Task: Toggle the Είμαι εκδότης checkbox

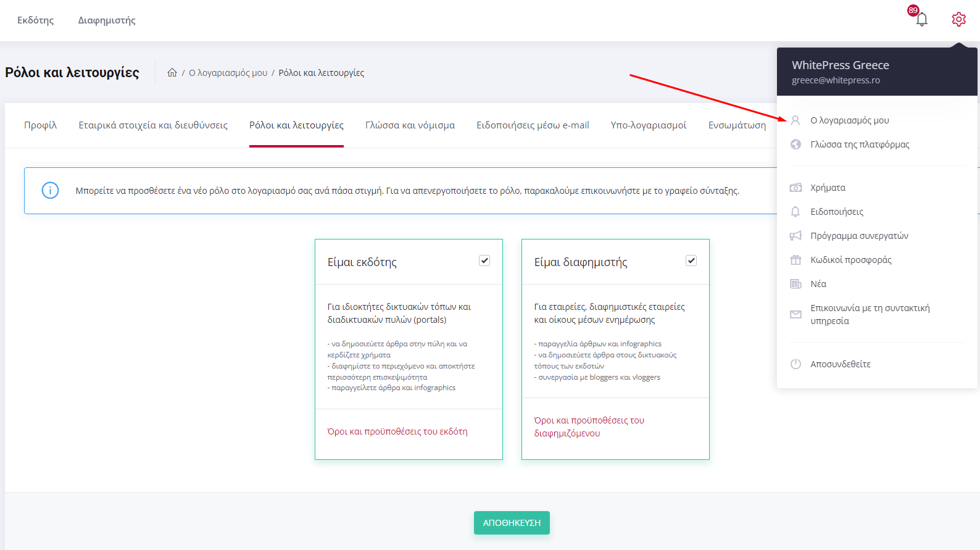Action: tap(484, 260)
